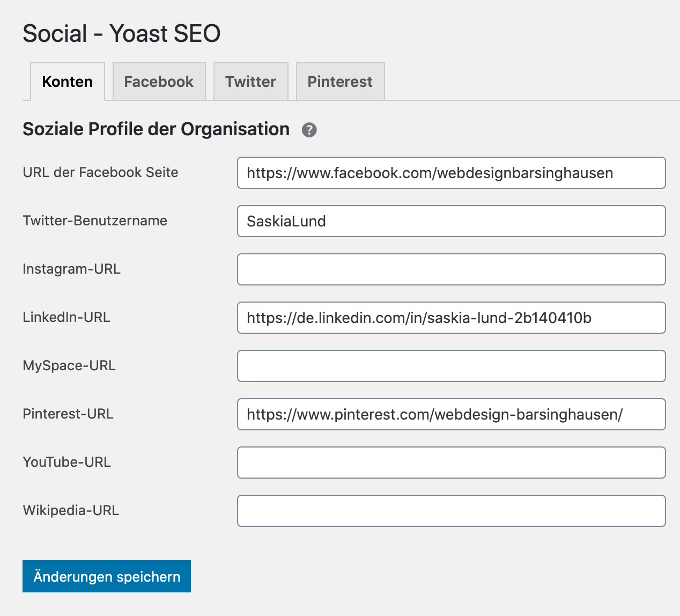680x616 pixels.
Task: Click into the empty Wikipedia-URL text box
Action: [x=451, y=511]
